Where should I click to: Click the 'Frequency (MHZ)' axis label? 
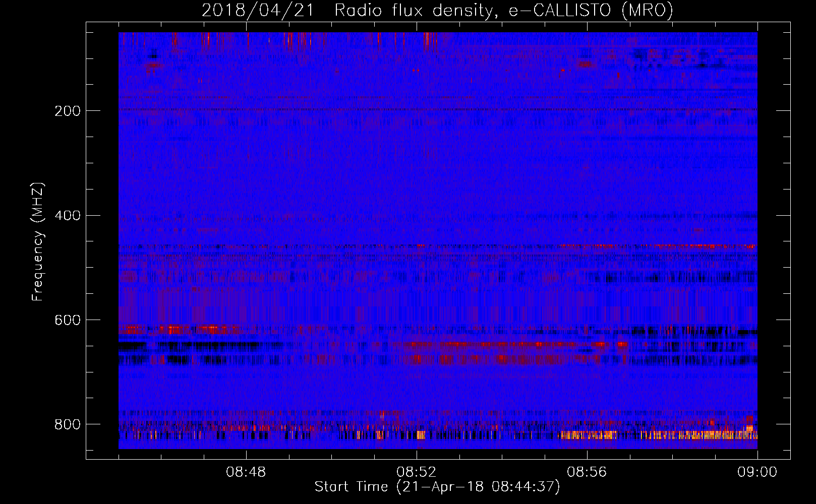[38, 242]
